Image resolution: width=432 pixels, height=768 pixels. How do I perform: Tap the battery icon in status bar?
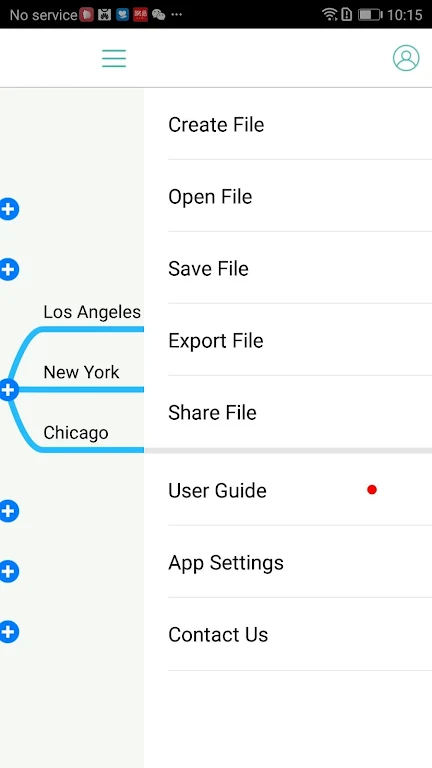[x=370, y=15]
